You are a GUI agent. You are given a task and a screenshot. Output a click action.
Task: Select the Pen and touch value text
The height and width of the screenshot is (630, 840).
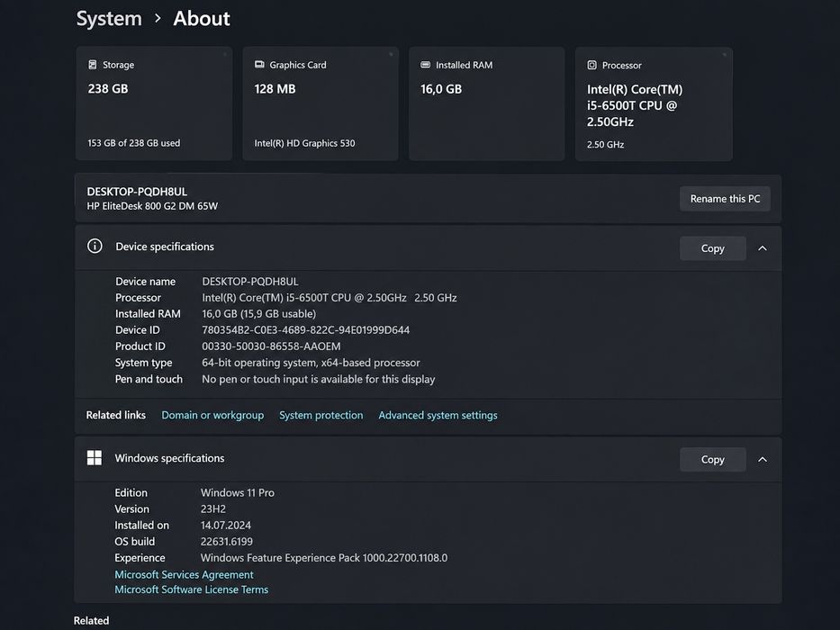(x=318, y=379)
